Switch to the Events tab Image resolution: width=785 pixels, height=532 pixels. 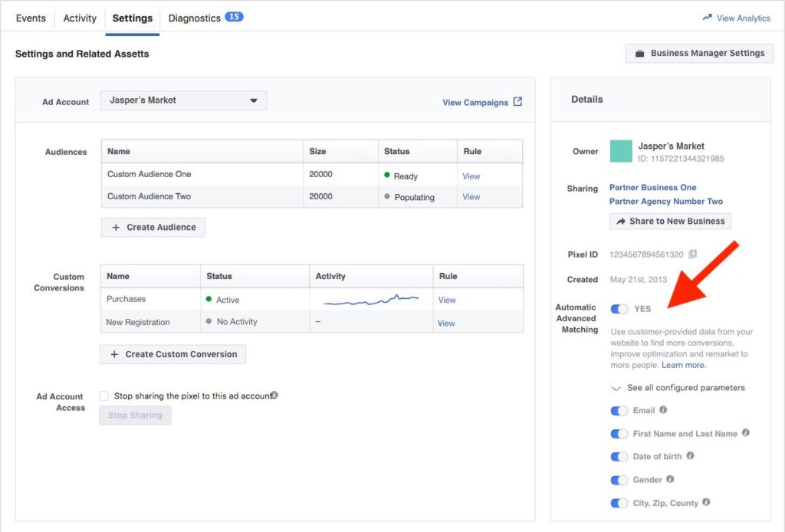[31, 18]
